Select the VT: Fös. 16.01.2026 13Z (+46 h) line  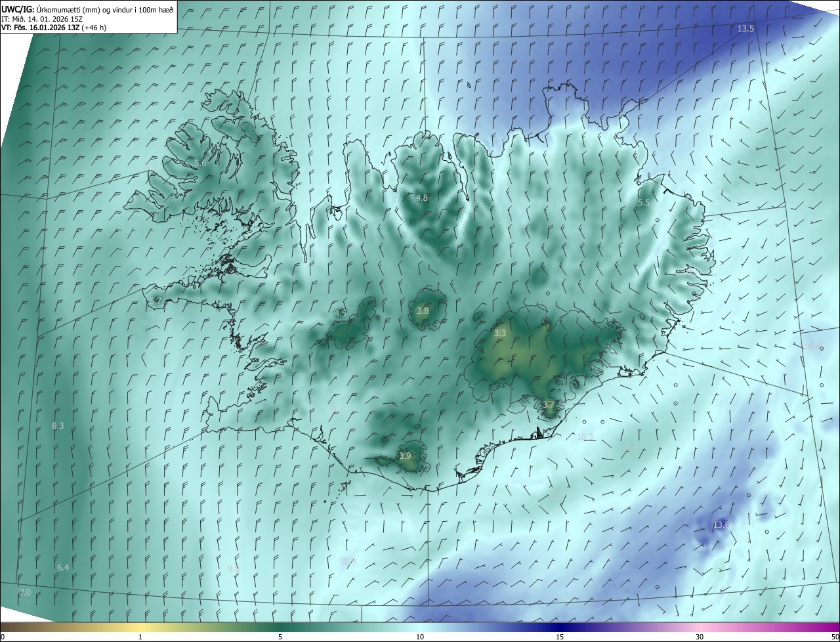tap(54, 28)
